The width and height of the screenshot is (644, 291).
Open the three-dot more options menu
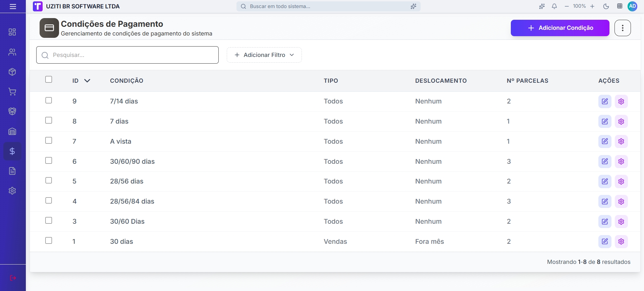tap(623, 28)
